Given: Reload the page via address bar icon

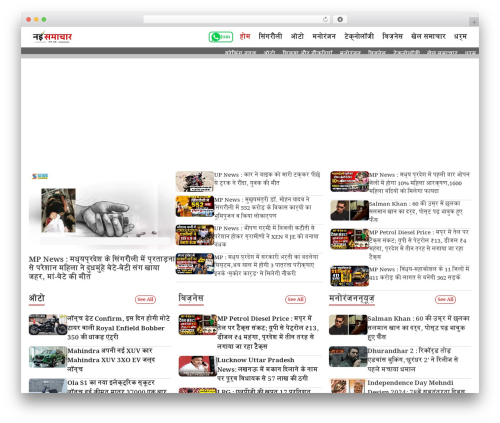Looking at the screenshot, I should (325, 20).
